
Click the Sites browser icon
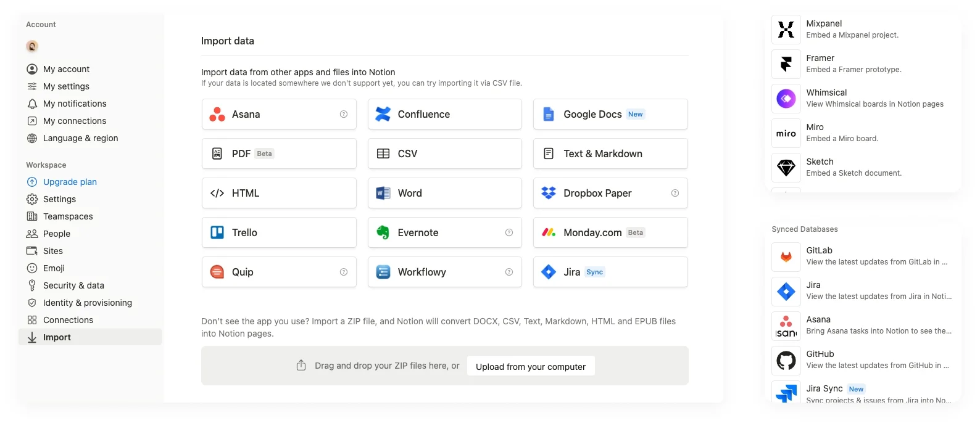pos(32,251)
